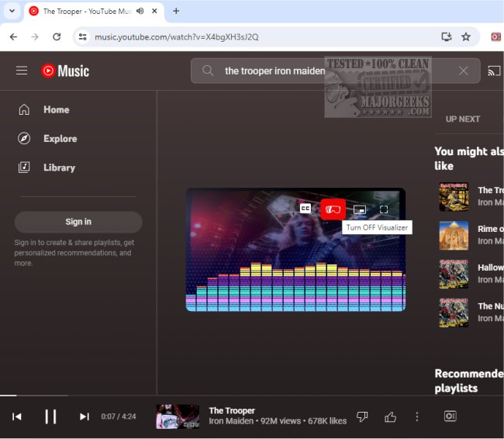This screenshot has width=504, height=439.
Task: Skip to previous track
Action: [17, 417]
